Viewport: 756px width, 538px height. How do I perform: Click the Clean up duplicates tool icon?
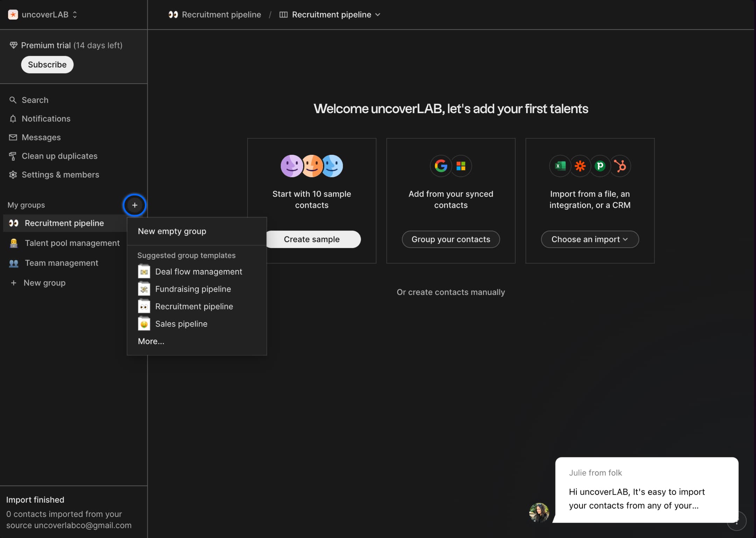click(13, 156)
